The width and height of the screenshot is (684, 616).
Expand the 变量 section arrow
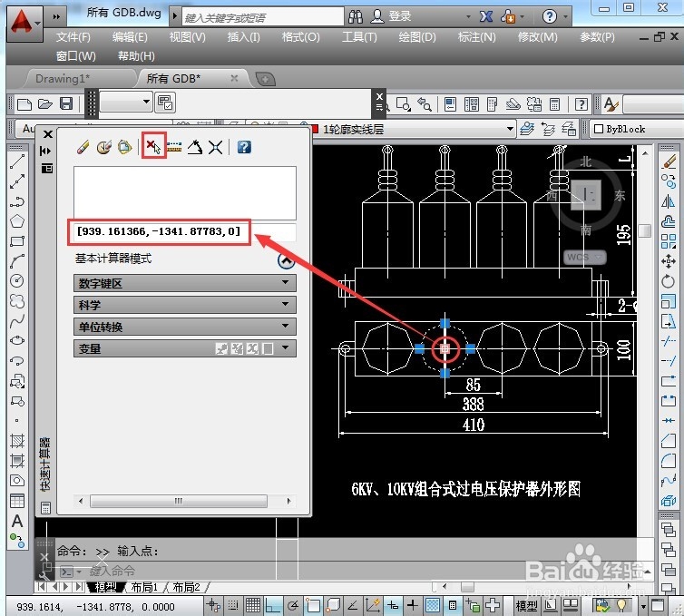tap(285, 348)
